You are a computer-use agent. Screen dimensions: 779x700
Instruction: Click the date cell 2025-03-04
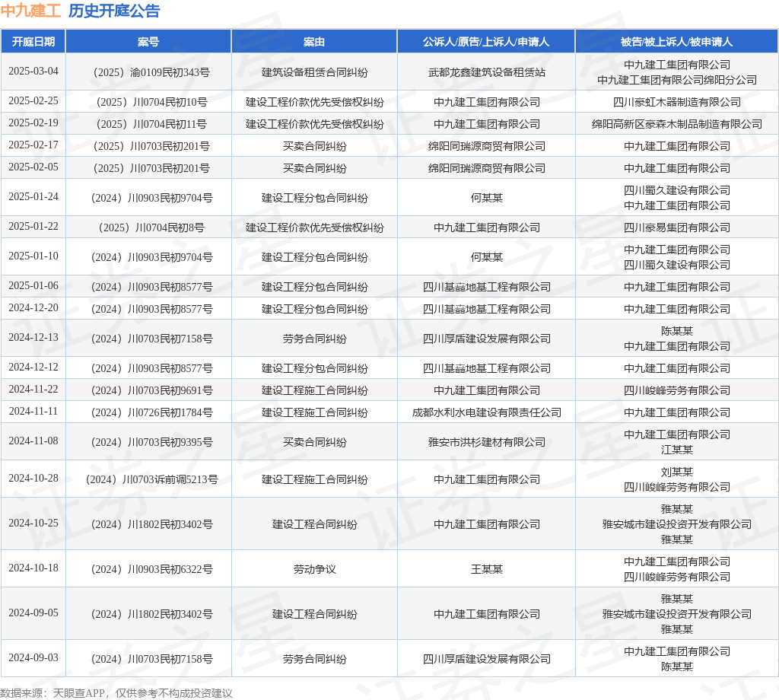(x=33, y=71)
